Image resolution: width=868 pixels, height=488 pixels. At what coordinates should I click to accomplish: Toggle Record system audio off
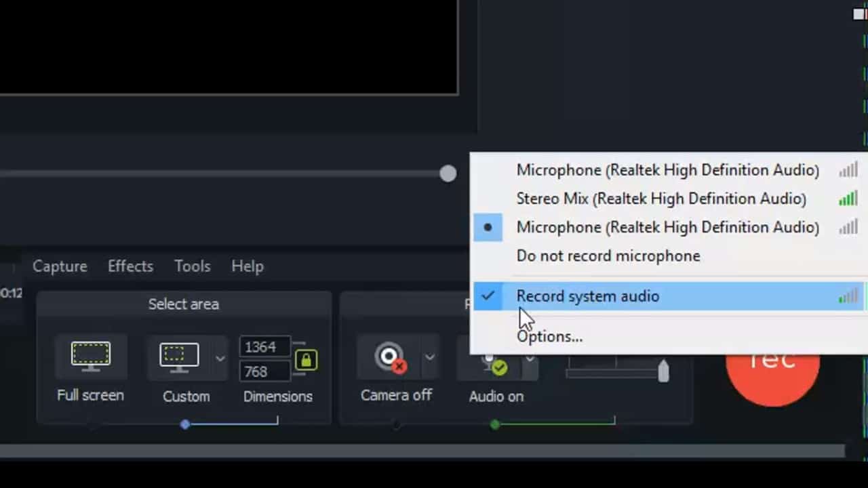(587, 296)
